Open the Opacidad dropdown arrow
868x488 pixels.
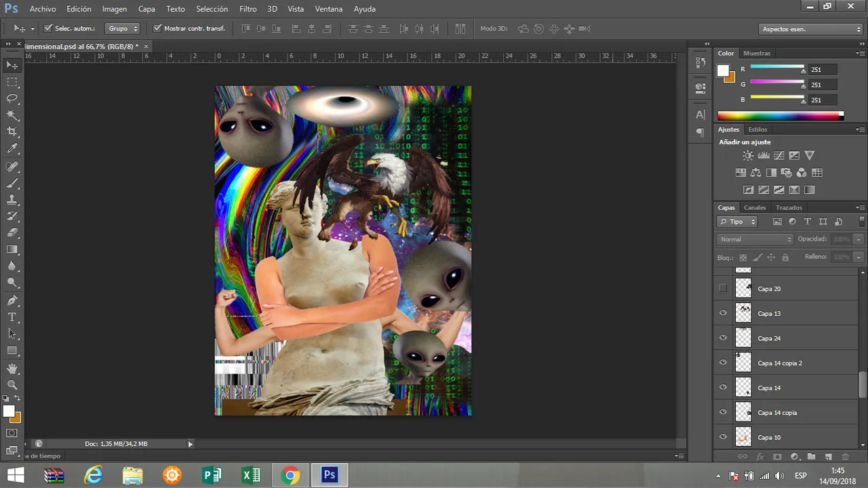tap(859, 239)
